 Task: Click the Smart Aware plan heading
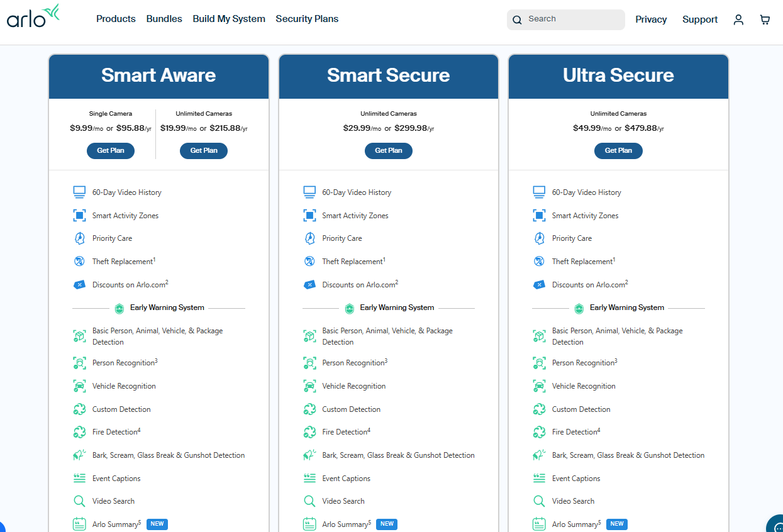pyautogui.click(x=158, y=75)
